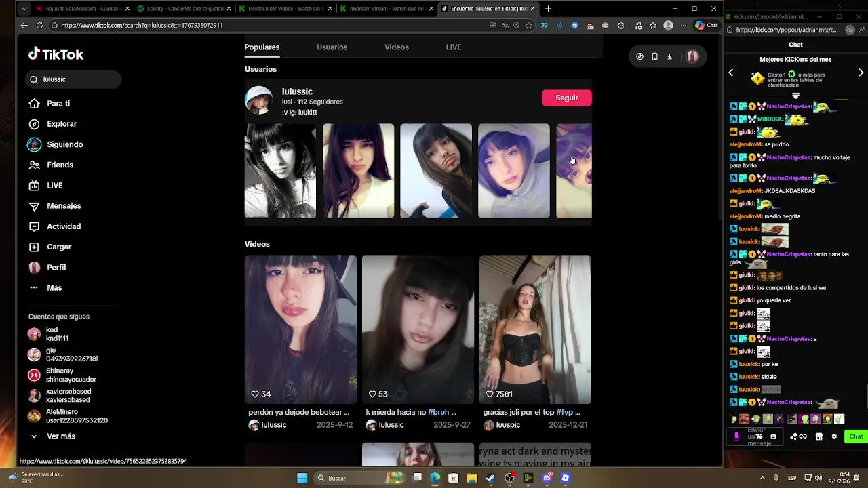This screenshot has height=488, width=868.
Task: Open video thumbnail with 53 likes
Action: click(418, 329)
